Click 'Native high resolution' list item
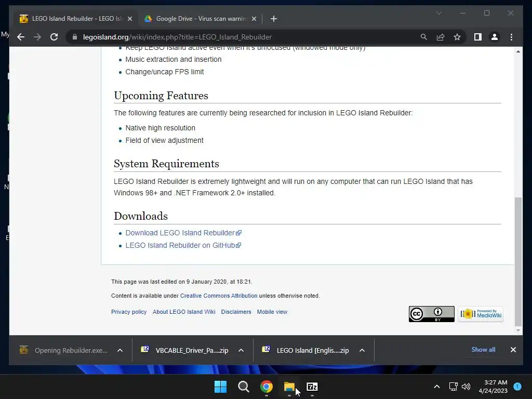The image size is (532, 399). [161, 128]
